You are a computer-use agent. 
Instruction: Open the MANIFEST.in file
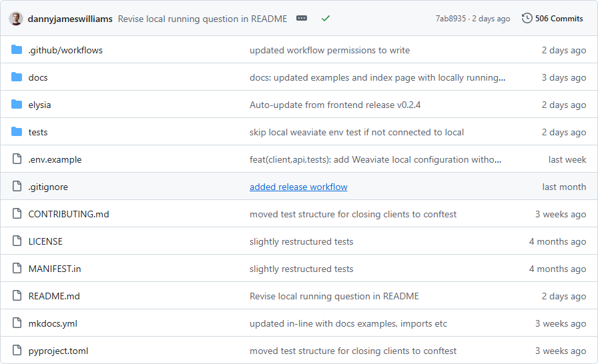[x=55, y=269]
